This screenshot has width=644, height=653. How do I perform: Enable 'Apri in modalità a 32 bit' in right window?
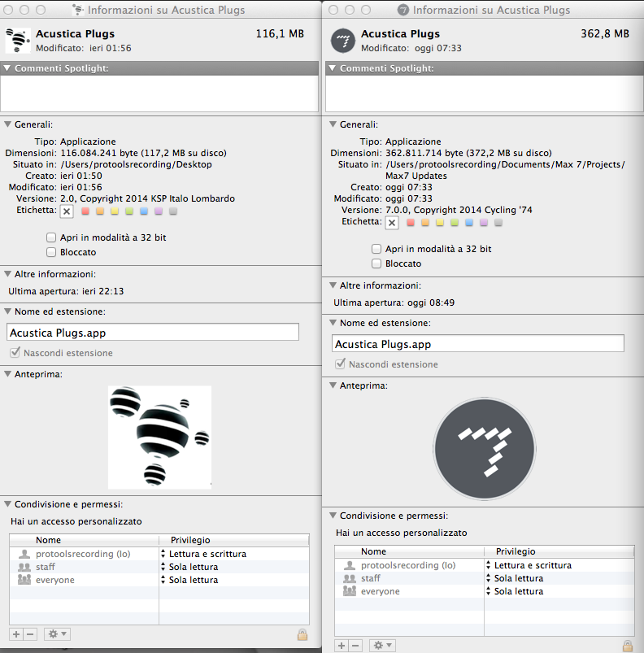(376, 249)
